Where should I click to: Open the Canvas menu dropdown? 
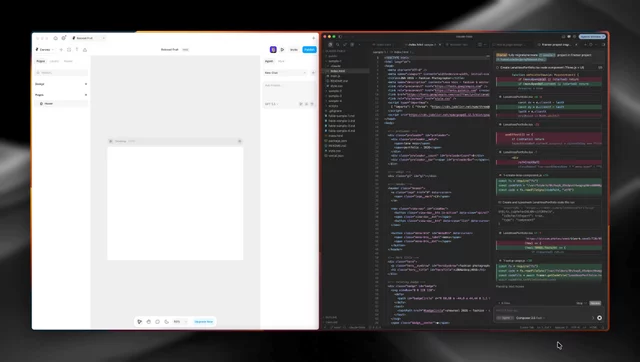click(45, 49)
